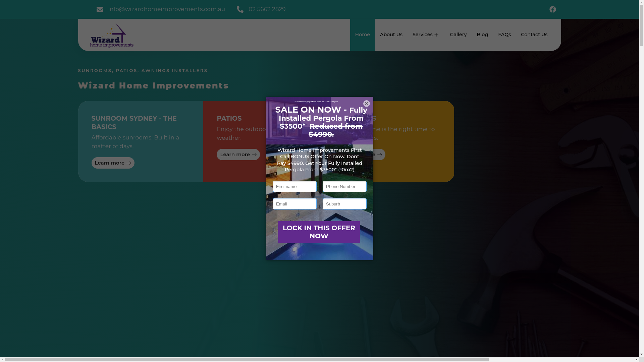Open the FAQs page
644x362 pixels.
[504, 35]
